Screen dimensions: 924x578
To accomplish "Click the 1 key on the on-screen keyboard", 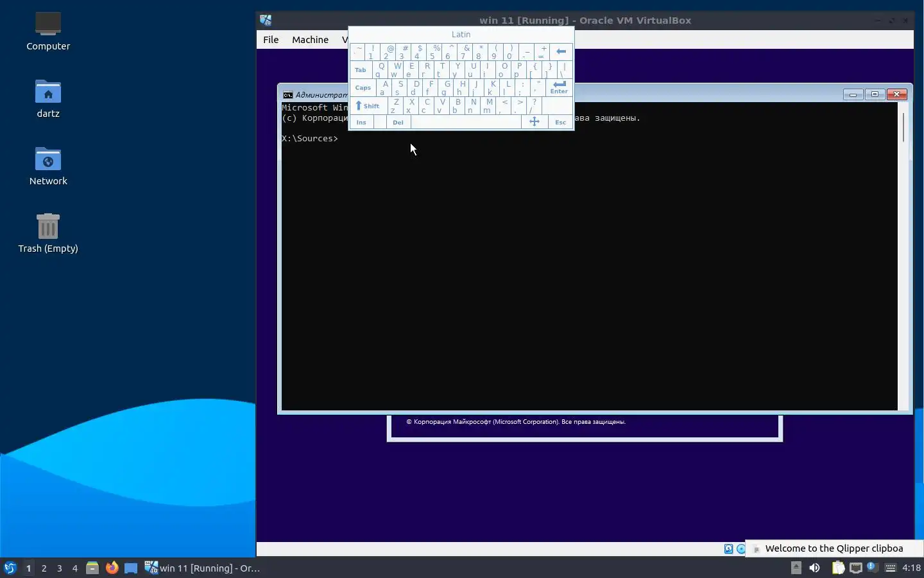I will click(x=372, y=51).
